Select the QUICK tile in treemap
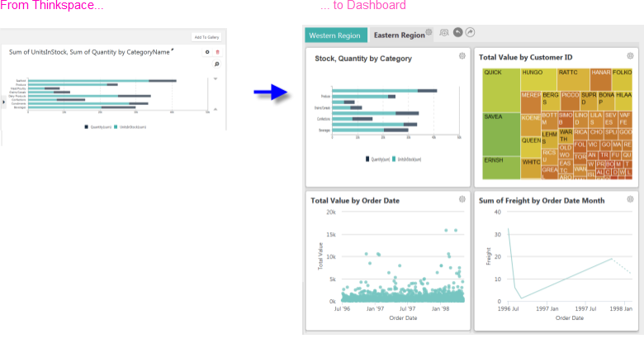 [501, 90]
